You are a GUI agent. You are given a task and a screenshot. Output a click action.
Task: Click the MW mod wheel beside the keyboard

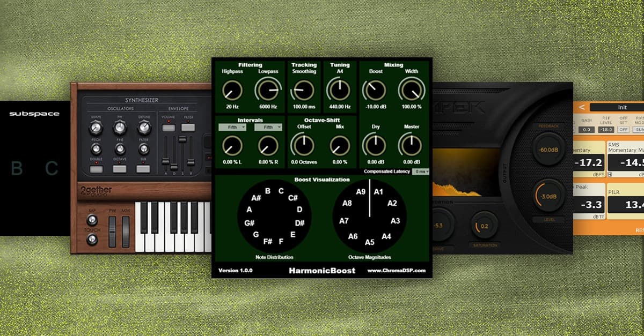click(x=126, y=232)
